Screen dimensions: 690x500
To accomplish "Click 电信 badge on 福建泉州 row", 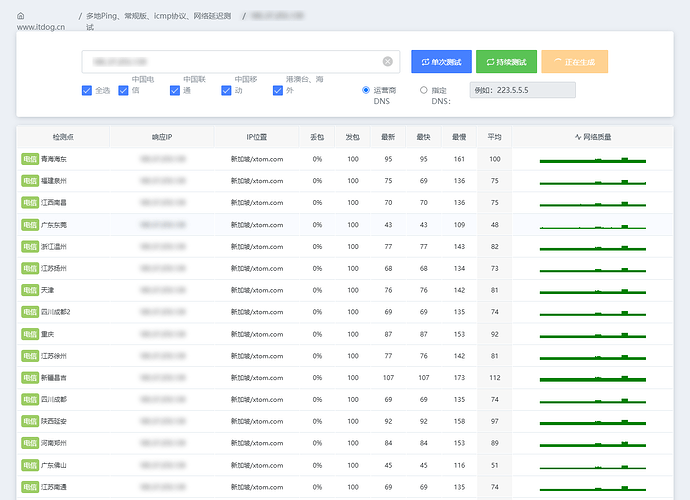I will click(30, 181).
